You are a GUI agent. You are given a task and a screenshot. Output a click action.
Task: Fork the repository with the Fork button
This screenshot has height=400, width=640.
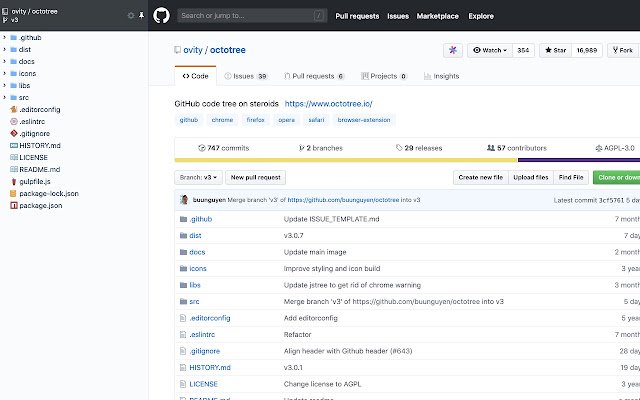623,50
